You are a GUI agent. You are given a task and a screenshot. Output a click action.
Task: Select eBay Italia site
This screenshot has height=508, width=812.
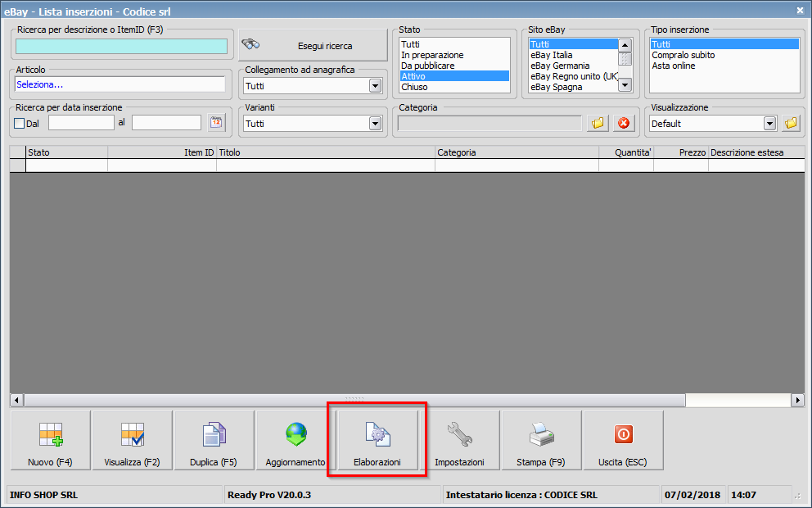pos(573,55)
